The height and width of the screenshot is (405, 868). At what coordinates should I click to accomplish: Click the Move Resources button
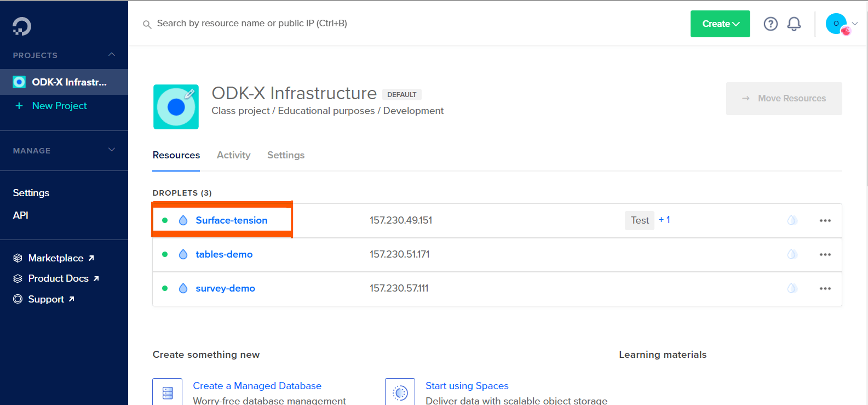click(x=784, y=99)
